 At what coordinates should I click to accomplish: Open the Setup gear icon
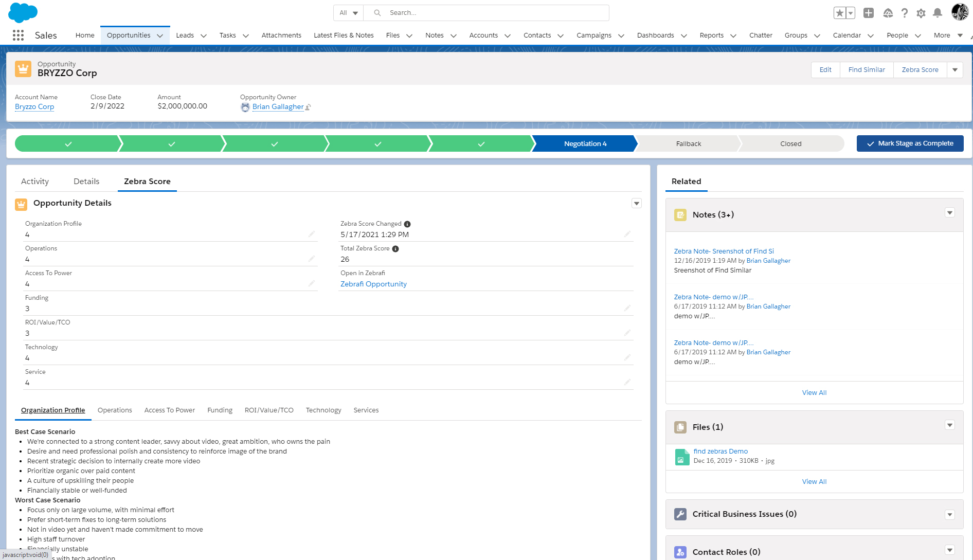click(921, 13)
